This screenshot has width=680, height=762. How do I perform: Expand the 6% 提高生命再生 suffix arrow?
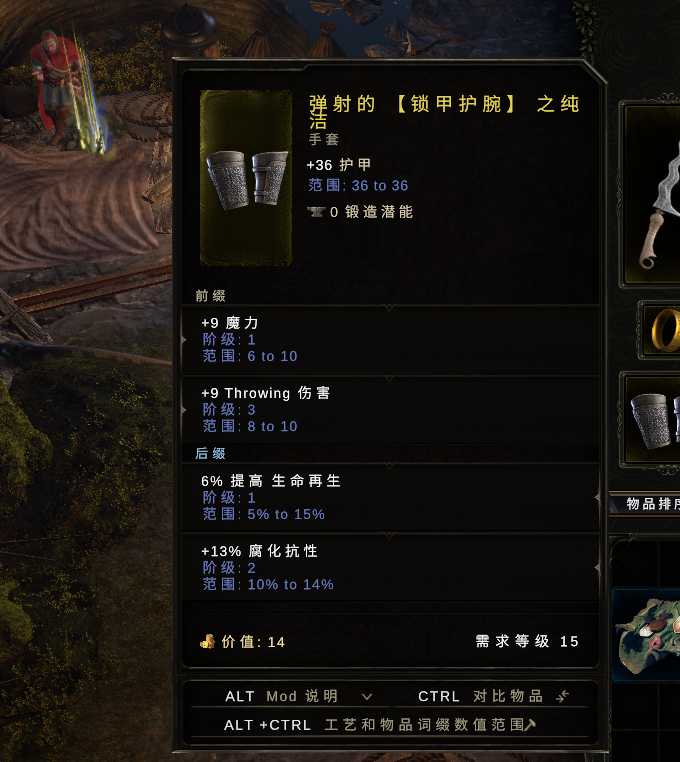click(597, 497)
